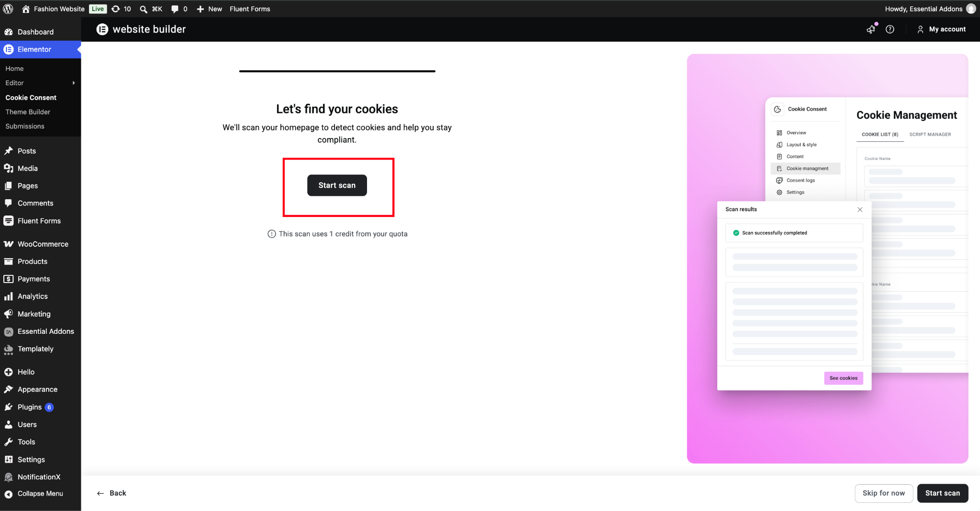Open the comments bubble icon in admin bar
Screen dimensions: 980x511
pos(179,9)
